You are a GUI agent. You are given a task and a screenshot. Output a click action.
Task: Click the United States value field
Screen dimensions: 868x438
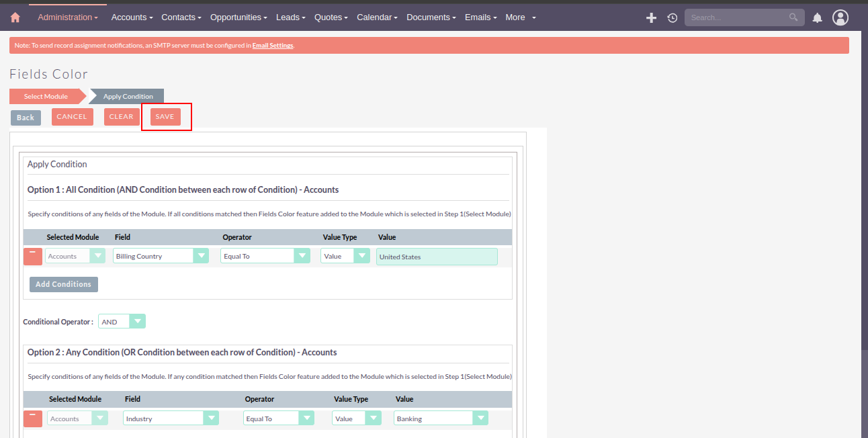[x=437, y=257]
